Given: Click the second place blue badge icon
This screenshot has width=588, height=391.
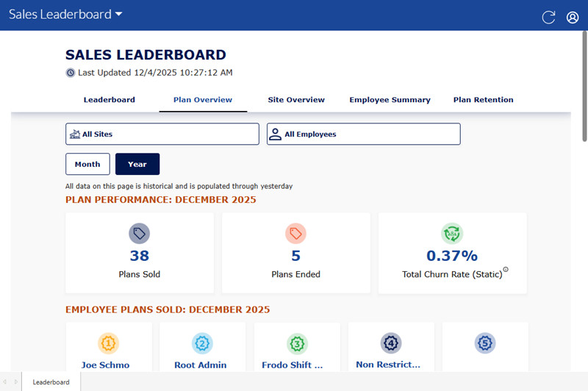Looking at the screenshot, I should coord(202,342).
